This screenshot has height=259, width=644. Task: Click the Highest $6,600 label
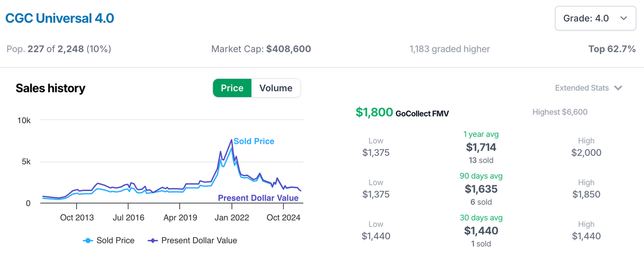[559, 112]
